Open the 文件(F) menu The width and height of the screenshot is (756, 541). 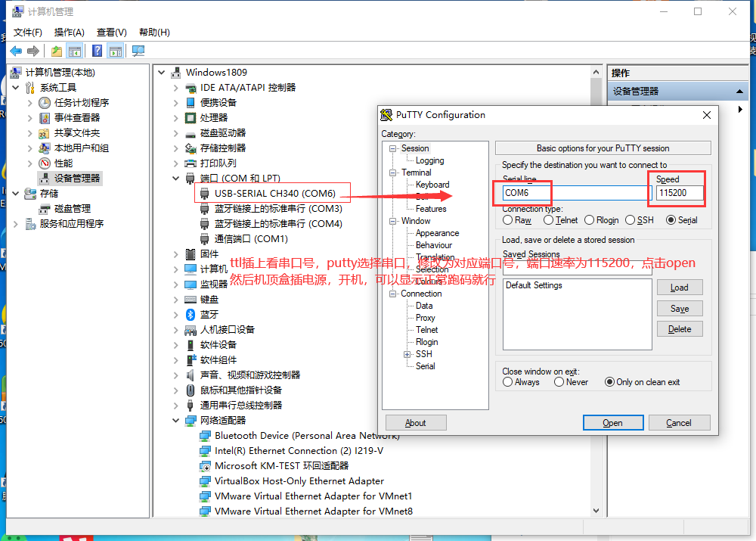[28, 33]
